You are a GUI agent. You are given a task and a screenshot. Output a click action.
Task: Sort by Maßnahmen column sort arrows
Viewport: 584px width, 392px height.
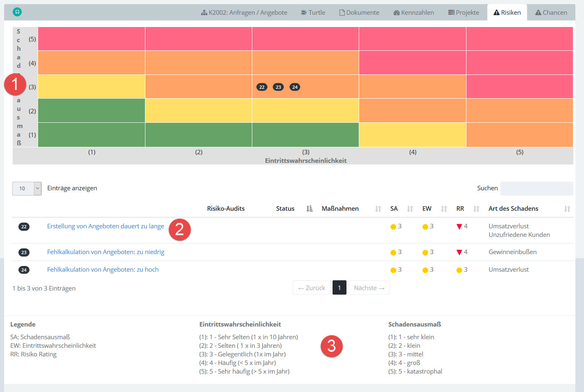tap(378, 209)
